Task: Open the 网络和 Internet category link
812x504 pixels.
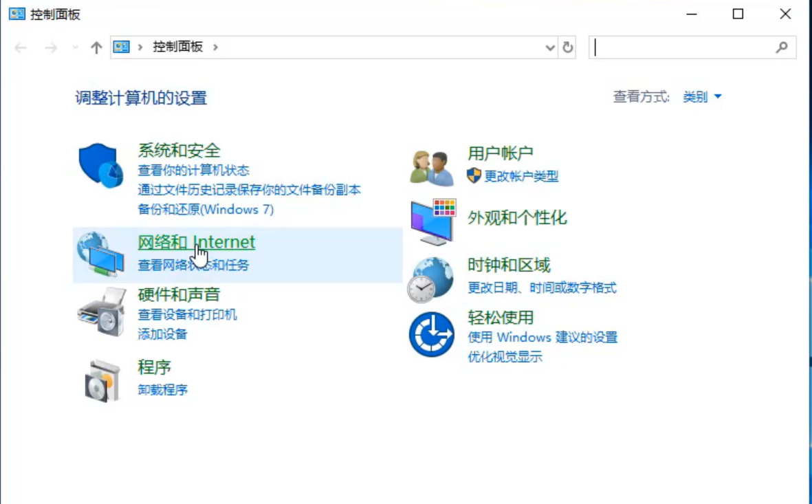Action: click(x=197, y=242)
